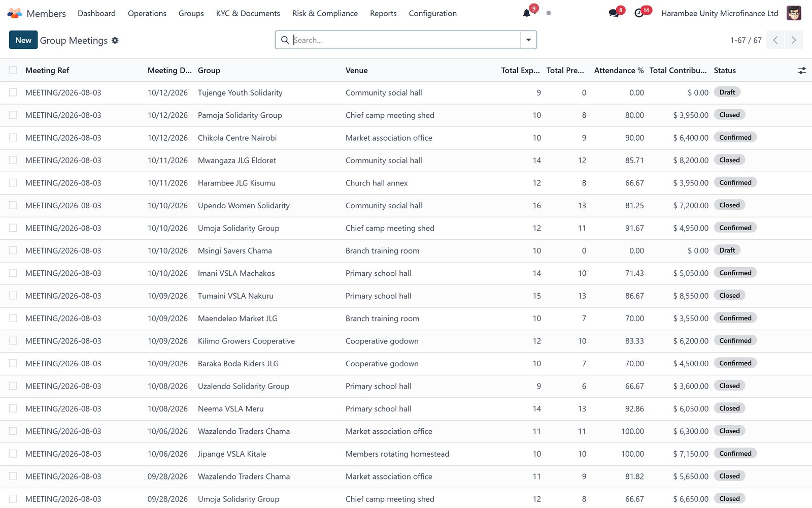The width and height of the screenshot is (812, 508).
Task: Open the chat messages icon
Action: (x=614, y=13)
